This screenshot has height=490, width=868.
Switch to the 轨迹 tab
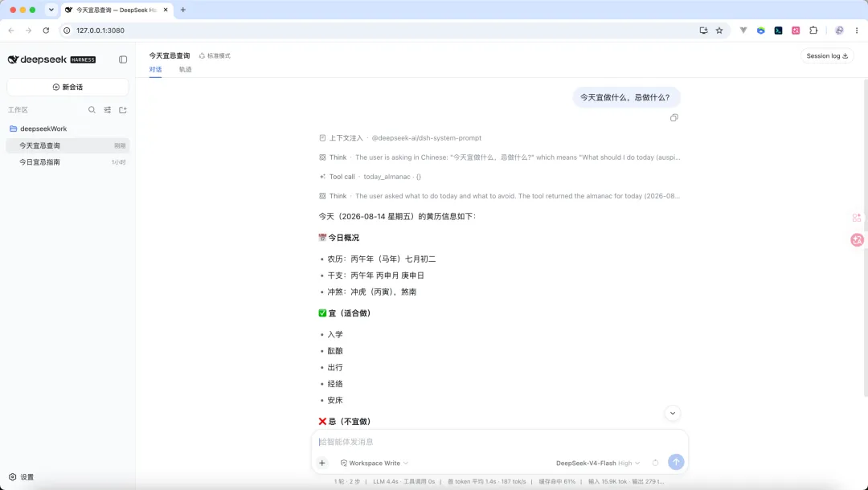point(186,70)
